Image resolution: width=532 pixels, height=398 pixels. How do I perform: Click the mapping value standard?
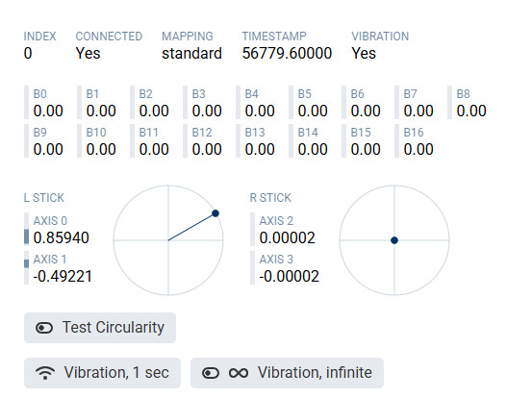pyautogui.click(x=191, y=53)
